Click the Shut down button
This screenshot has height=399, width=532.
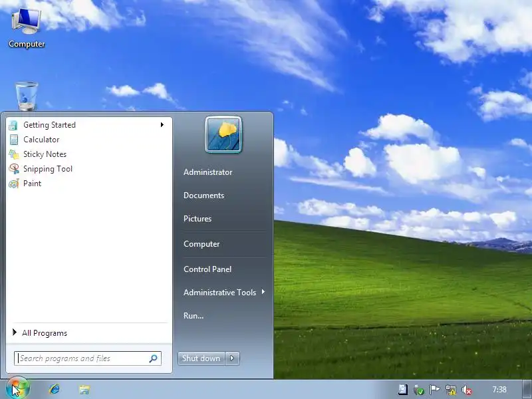pos(201,358)
